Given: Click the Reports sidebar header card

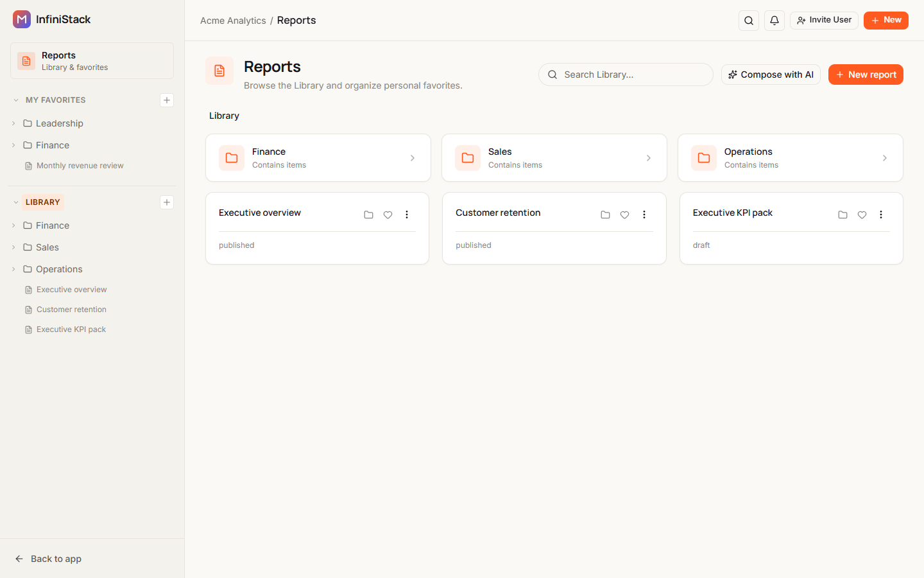Looking at the screenshot, I should (x=92, y=61).
